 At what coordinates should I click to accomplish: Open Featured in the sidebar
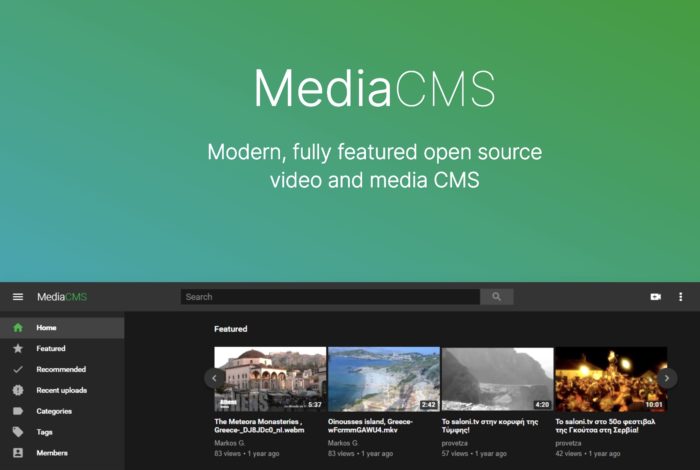[x=62, y=349]
